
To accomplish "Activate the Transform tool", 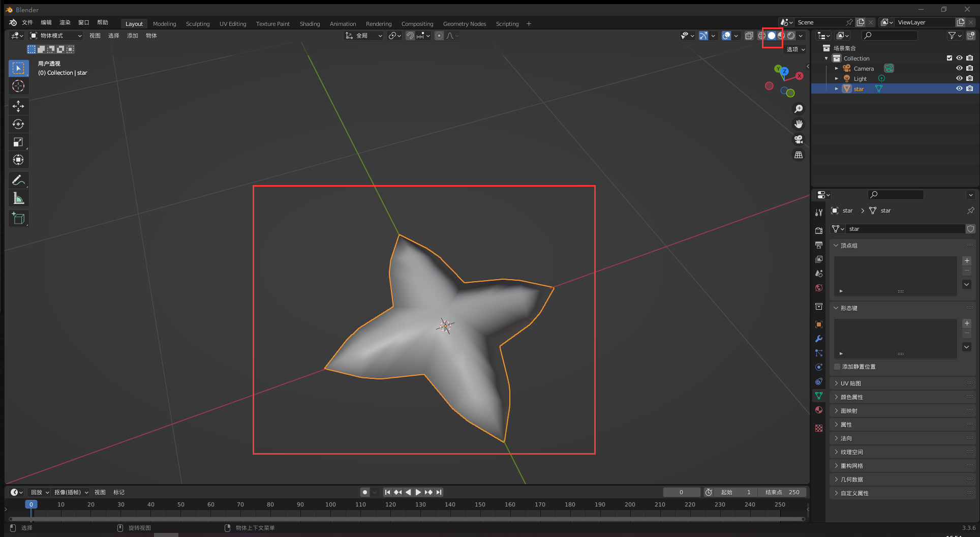I will tap(18, 160).
